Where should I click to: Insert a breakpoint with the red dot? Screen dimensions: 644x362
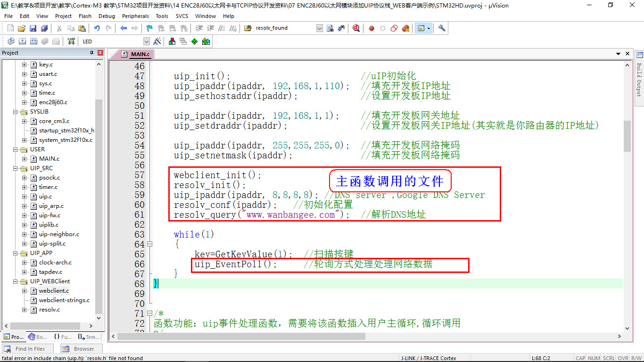pyautogui.click(x=372, y=28)
